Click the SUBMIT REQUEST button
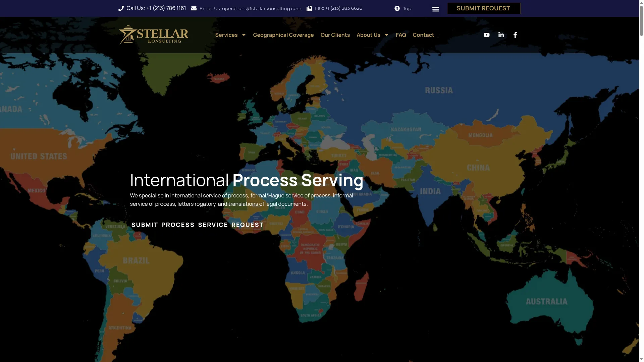This screenshot has width=644, height=362. pos(484,8)
